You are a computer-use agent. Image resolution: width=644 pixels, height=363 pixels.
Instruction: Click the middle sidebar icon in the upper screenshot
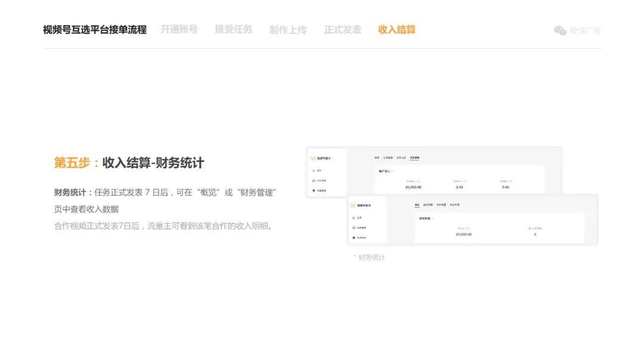tap(314, 180)
